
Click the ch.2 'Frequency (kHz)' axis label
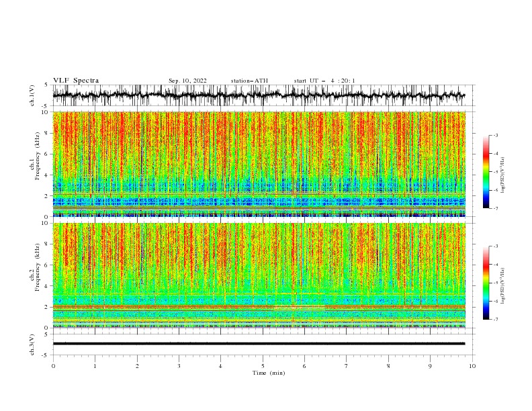pyautogui.click(x=38, y=267)
